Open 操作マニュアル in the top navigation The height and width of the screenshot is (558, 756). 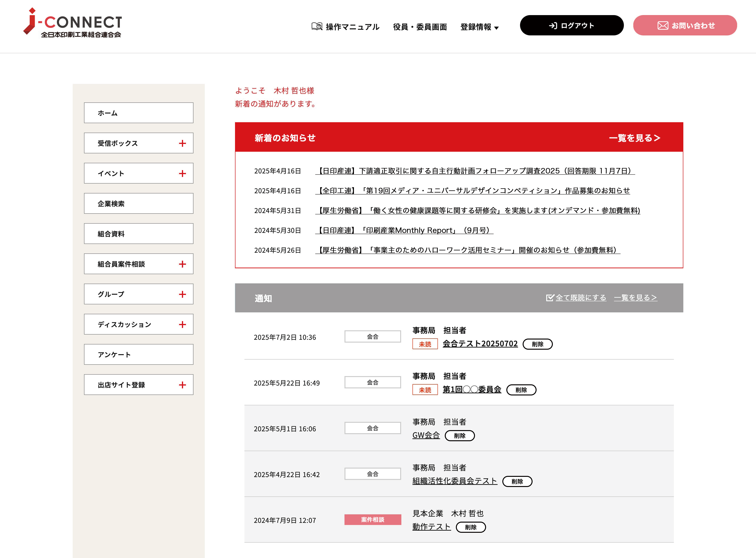point(352,27)
